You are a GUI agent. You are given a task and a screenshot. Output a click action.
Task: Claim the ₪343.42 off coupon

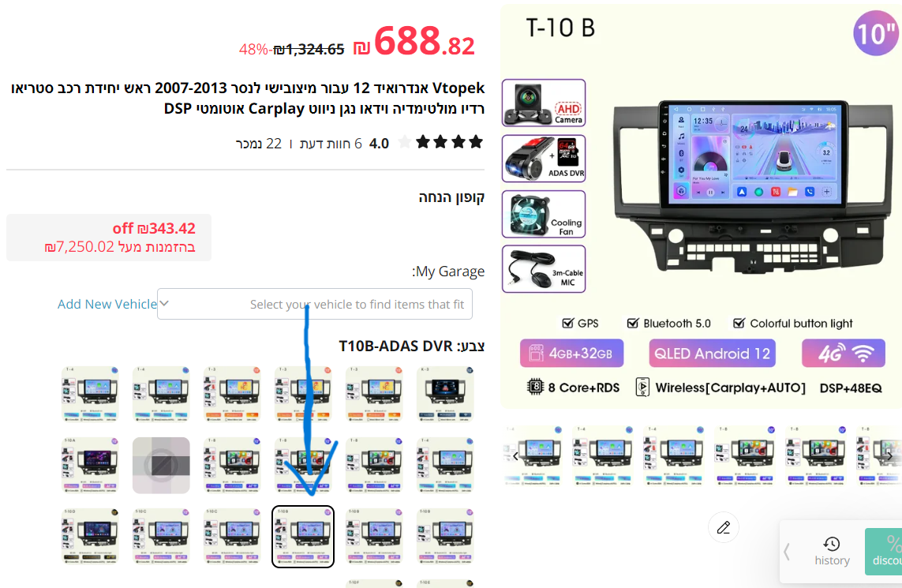(109, 237)
